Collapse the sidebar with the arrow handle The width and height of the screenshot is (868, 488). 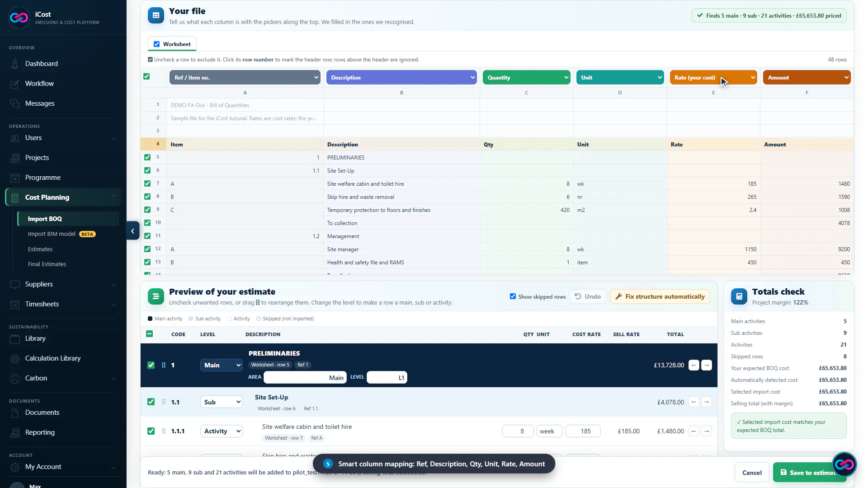(132, 231)
